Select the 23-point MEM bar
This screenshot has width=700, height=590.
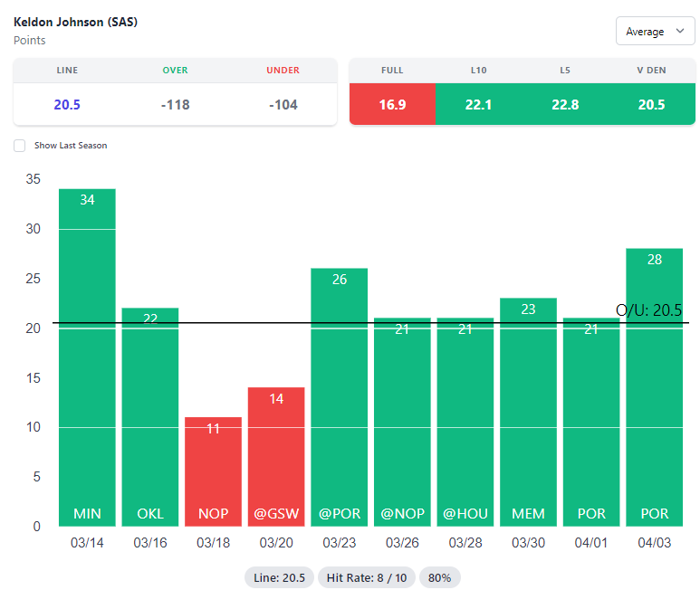(528, 412)
